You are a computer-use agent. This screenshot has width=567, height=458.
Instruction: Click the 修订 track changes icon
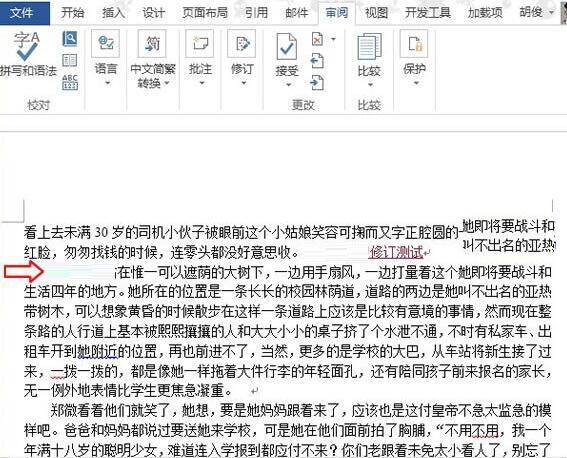click(x=242, y=44)
